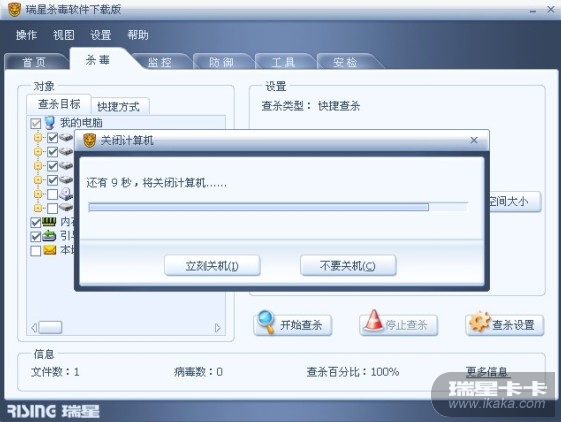The image size is (561, 422).
Task: Click the memory chip icon in target list
Action: pos(49,222)
